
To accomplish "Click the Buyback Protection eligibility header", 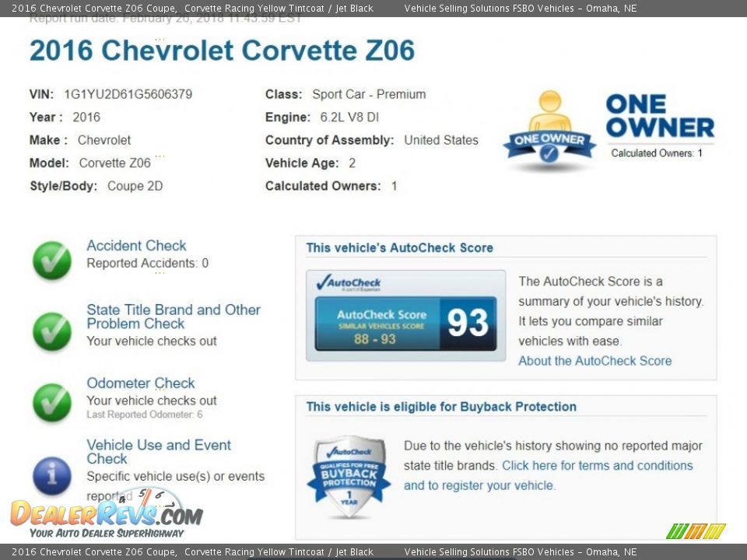I will tap(440, 407).
